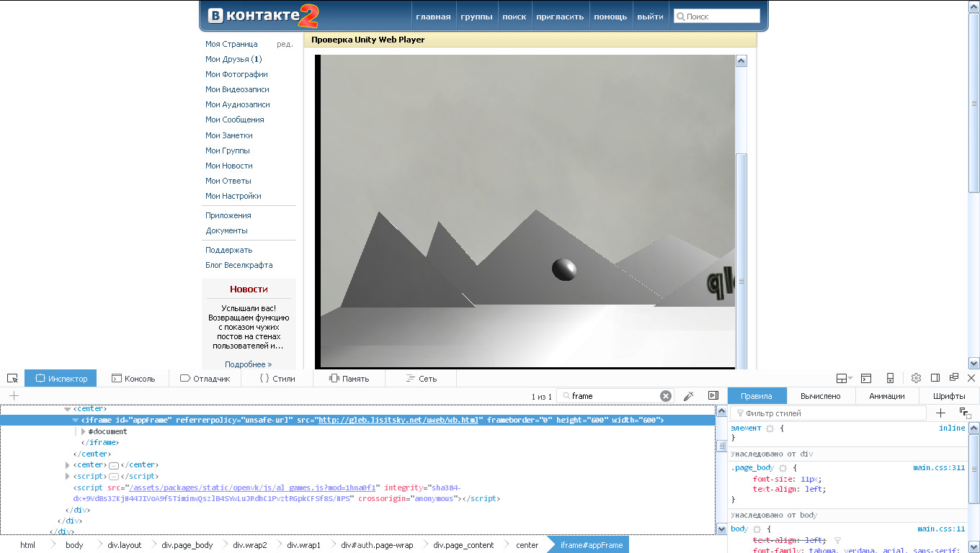Screen dimensions: 980x553
Task: Click the inline source label of the элемент rule
Action: (952, 428)
